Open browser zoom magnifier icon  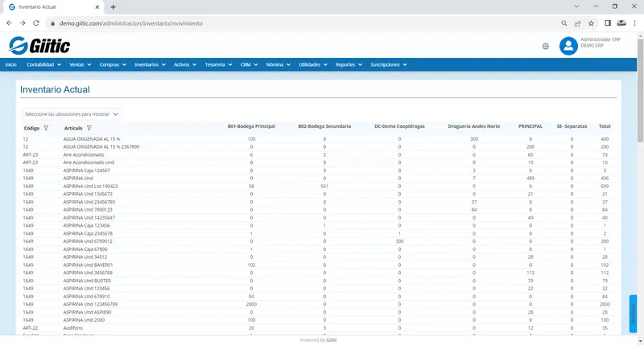click(564, 23)
